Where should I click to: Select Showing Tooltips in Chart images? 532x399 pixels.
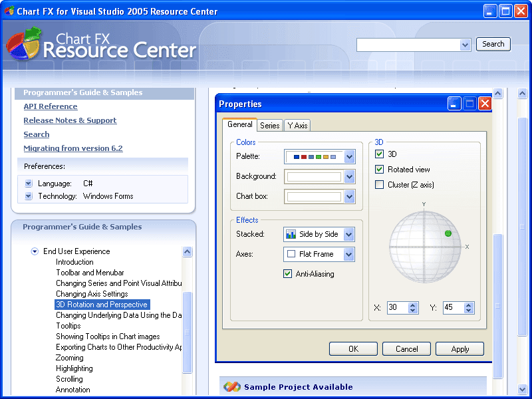[108, 336]
